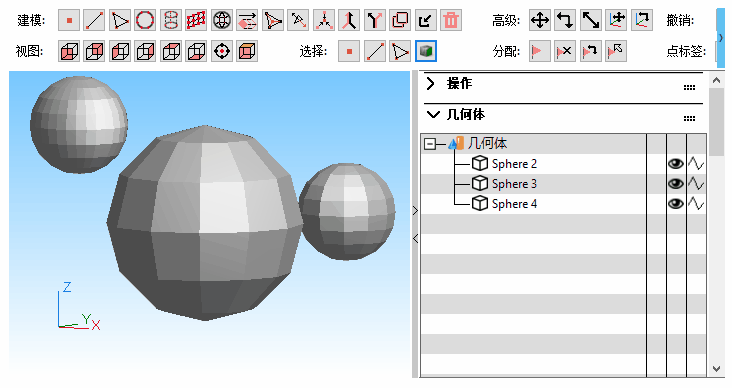Click the 建模 toolbar label
The image size is (732, 388).
pyautogui.click(x=31, y=21)
